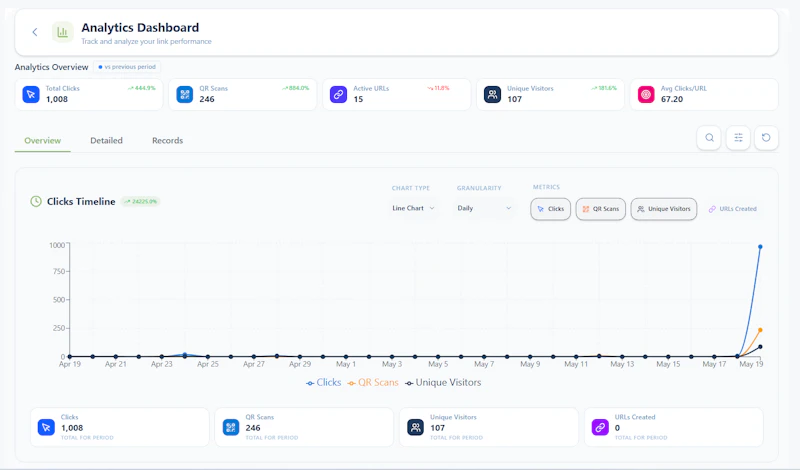Click the bottom Clicks summary cursor icon
The width and height of the screenshot is (800, 470).
(46, 427)
